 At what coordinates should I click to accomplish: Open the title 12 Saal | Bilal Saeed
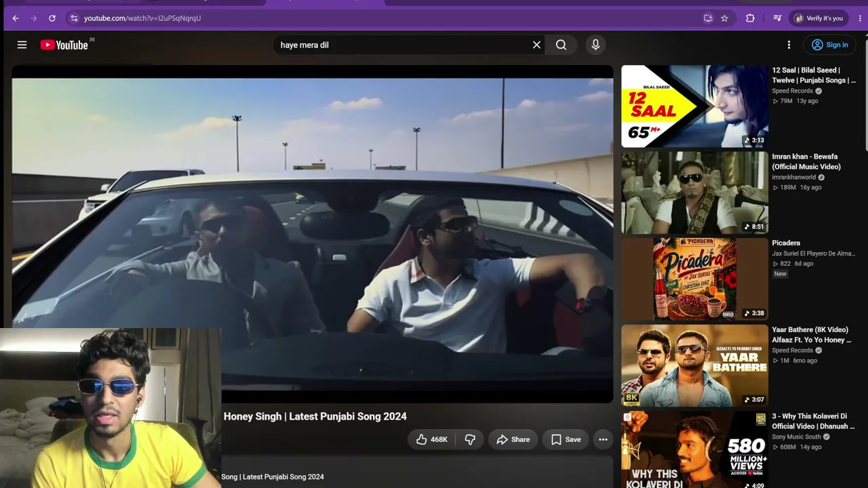pos(814,75)
